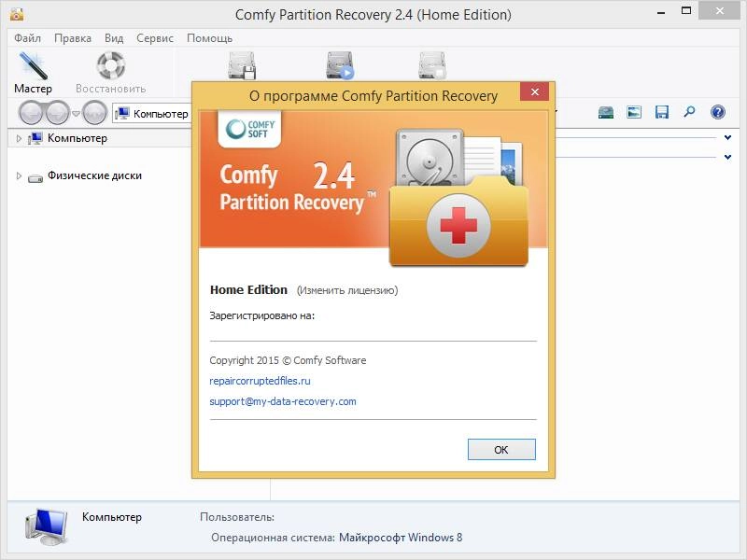Click the Home Edition label

point(248,290)
